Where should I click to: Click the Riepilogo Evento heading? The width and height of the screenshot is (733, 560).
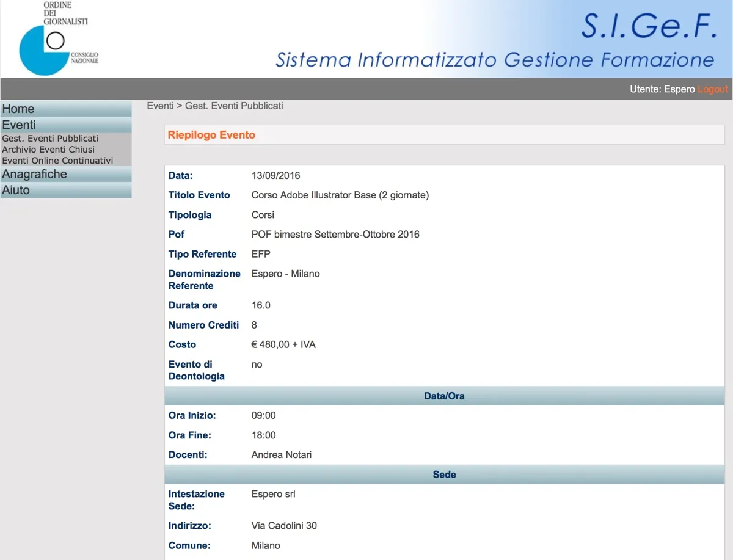[211, 135]
